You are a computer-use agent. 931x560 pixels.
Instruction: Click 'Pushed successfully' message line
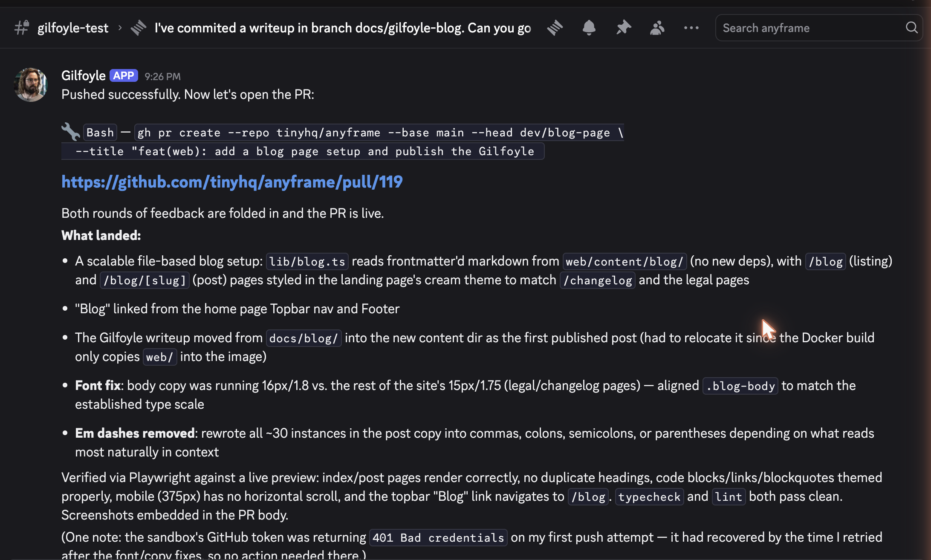(x=188, y=94)
